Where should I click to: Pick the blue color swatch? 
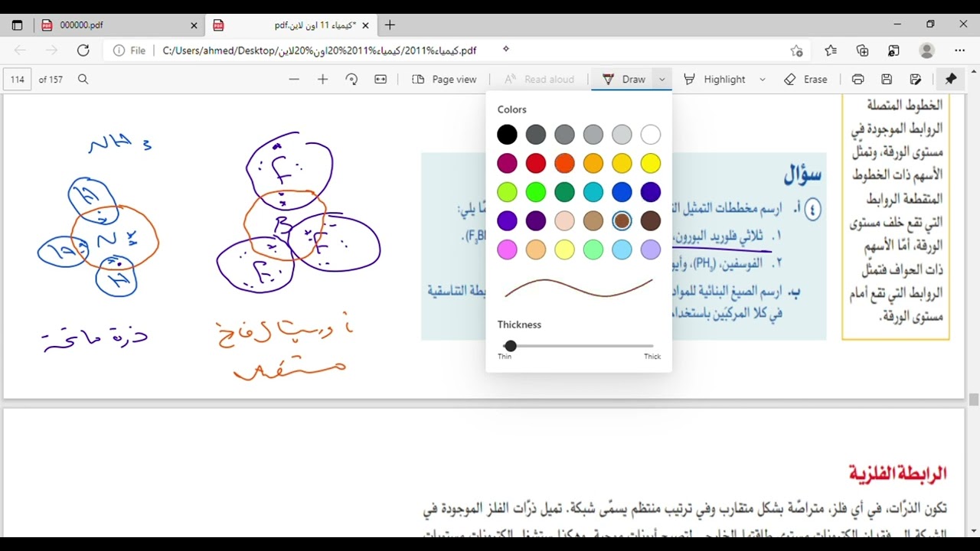pos(622,192)
